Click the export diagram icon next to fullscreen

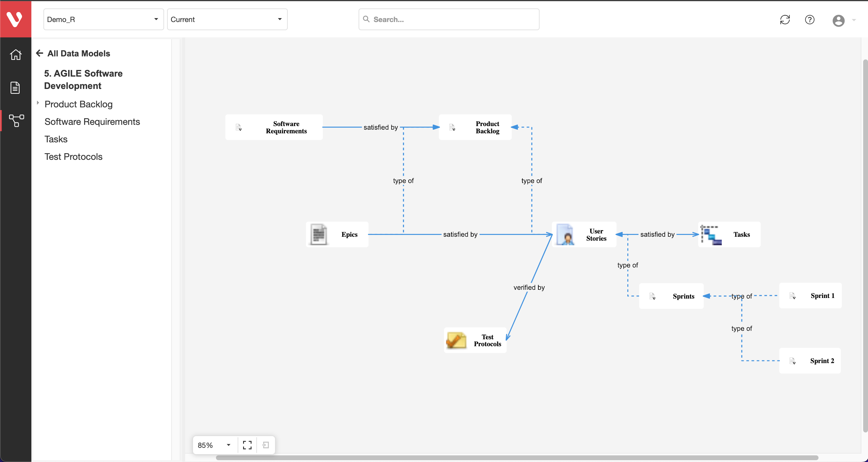pyautogui.click(x=265, y=445)
